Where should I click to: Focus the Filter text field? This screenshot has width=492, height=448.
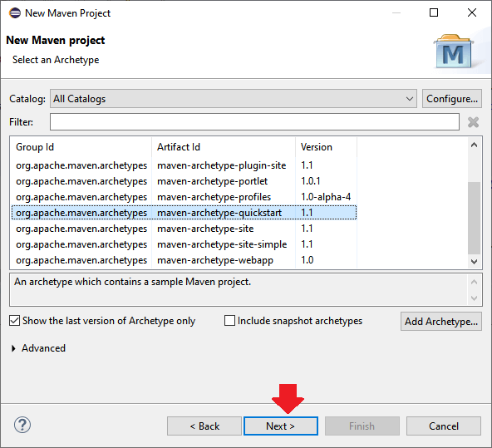click(254, 122)
